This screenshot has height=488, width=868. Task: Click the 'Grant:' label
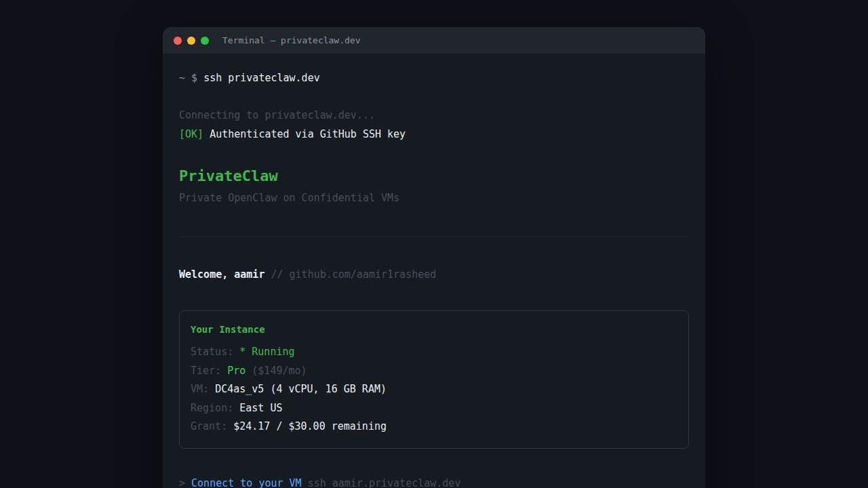pyautogui.click(x=209, y=426)
